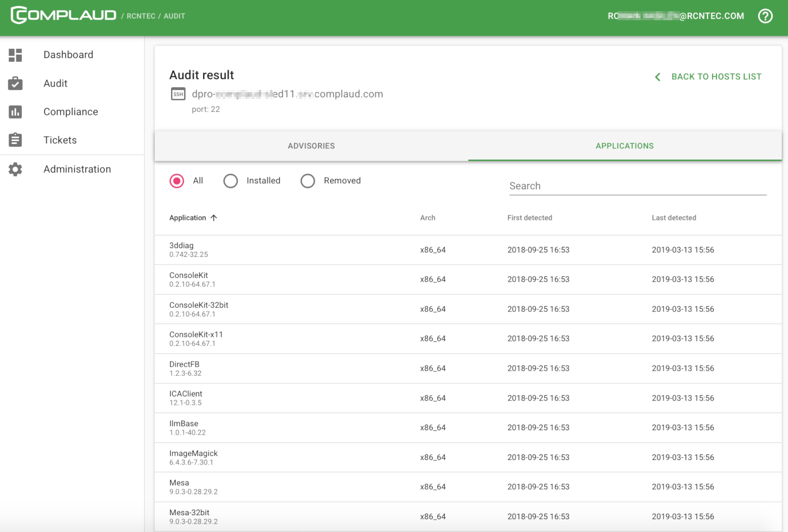Click the Audit briefcase icon
The width and height of the screenshot is (788, 532).
point(15,83)
